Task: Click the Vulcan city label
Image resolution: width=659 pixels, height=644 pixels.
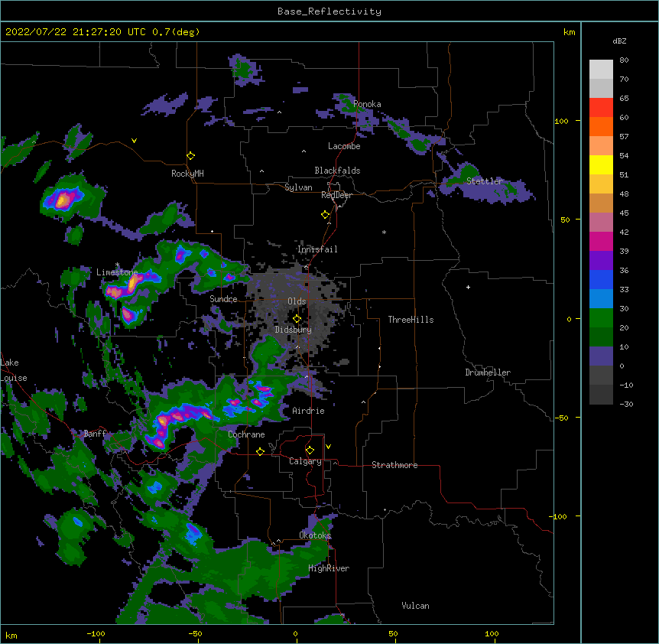Action: point(415,606)
